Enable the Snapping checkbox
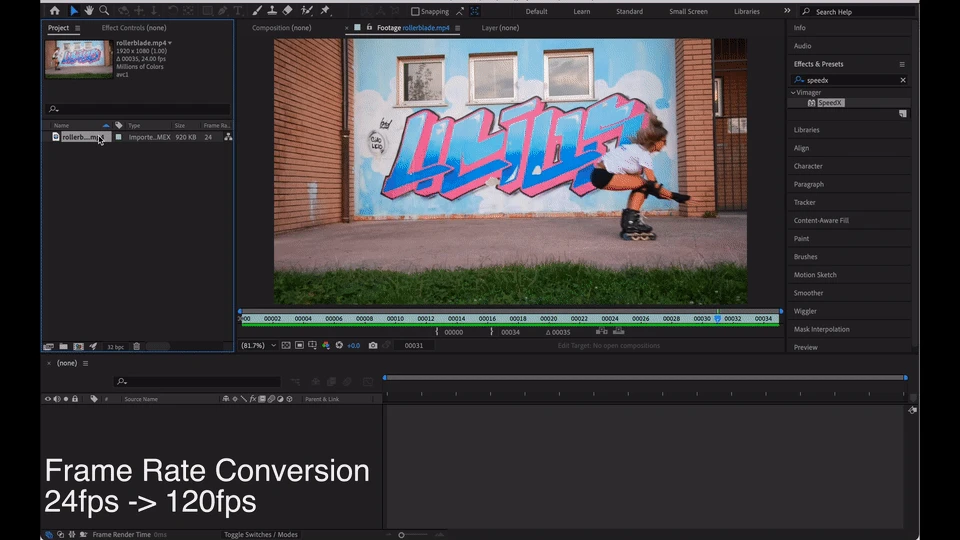Image resolution: width=960 pixels, height=540 pixels. click(416, 12)
